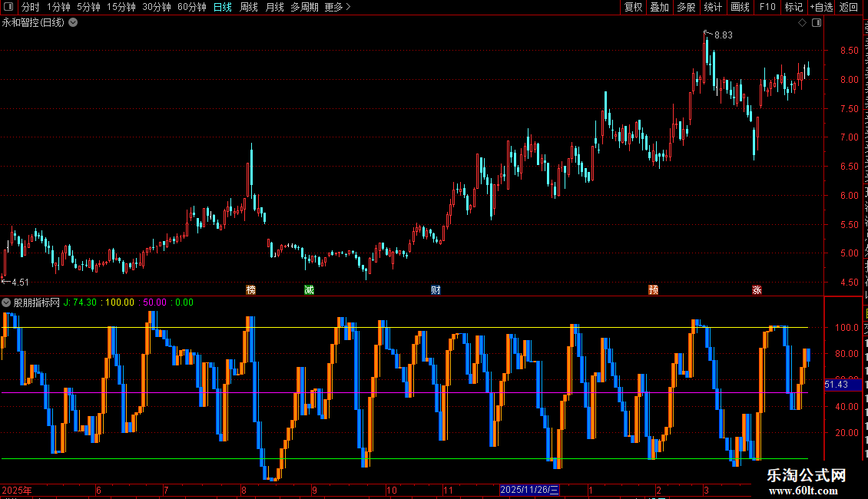Open F10 company info
This screenshot has height=499, width=868.
tap(767, 7)
